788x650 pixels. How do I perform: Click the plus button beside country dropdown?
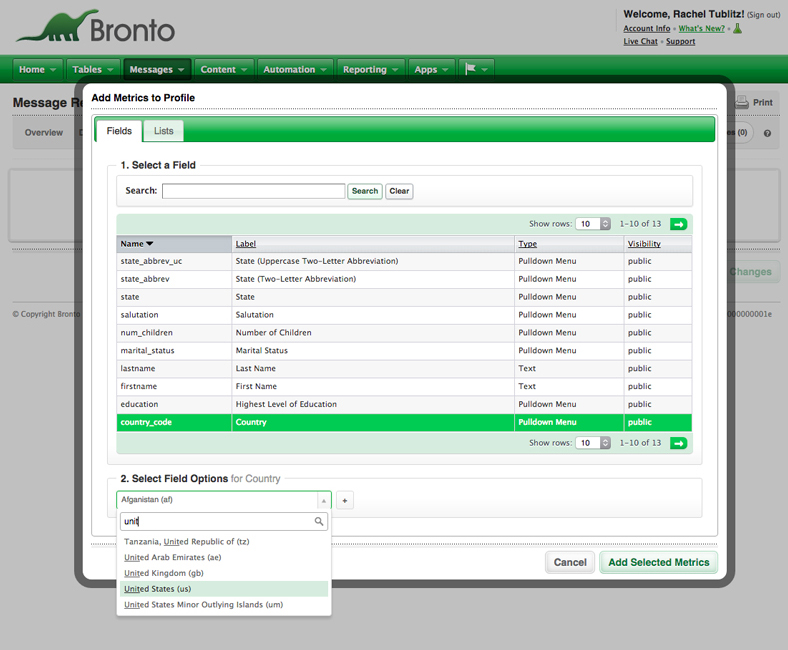point(344,500)
